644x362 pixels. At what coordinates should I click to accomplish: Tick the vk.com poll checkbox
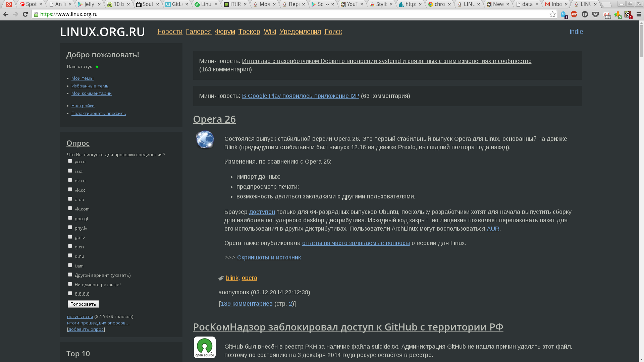[x=70, y=208]
